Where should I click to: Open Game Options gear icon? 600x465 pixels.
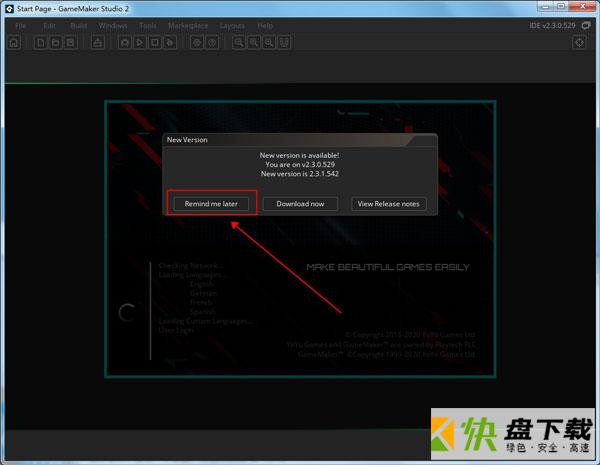coord(197,42)
